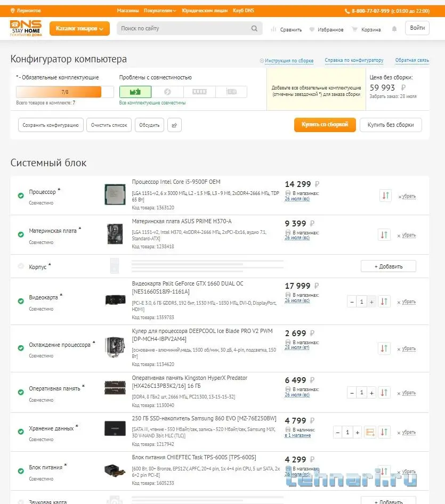
Task: Remove the Хранение данных via убрать
Action: tap(407, 433)
